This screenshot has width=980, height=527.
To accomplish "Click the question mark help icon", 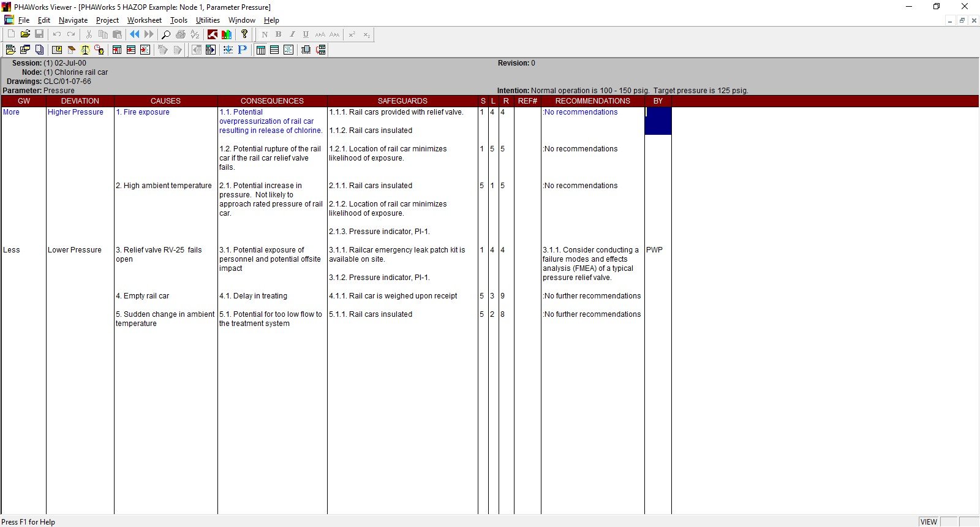I will 244,34.
